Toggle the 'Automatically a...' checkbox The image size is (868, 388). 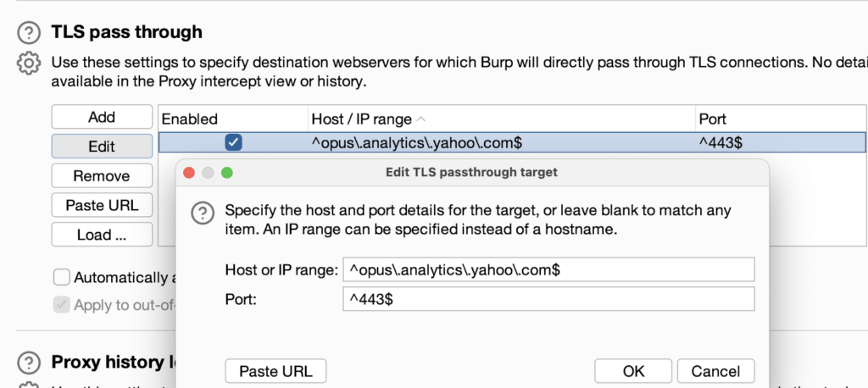point(61,277)
